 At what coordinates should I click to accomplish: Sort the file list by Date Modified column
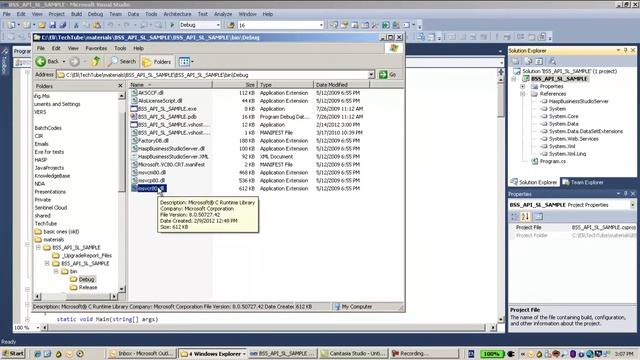point(342,85)
